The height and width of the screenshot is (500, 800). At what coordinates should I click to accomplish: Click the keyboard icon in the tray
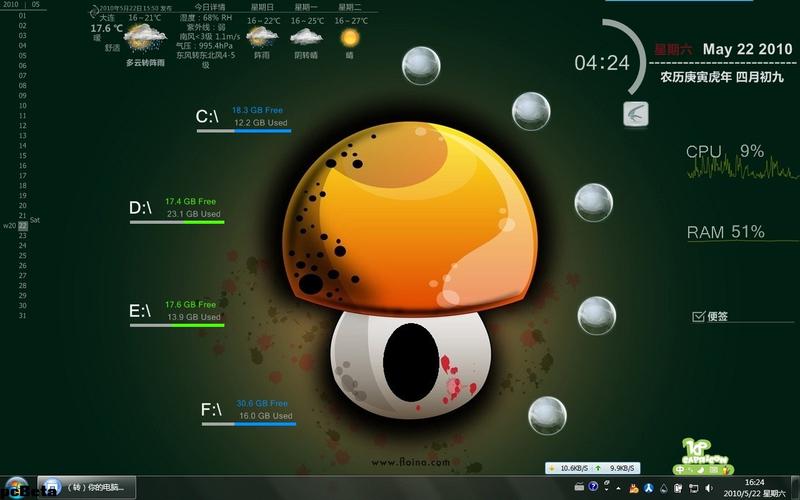[x=579, y=487]
